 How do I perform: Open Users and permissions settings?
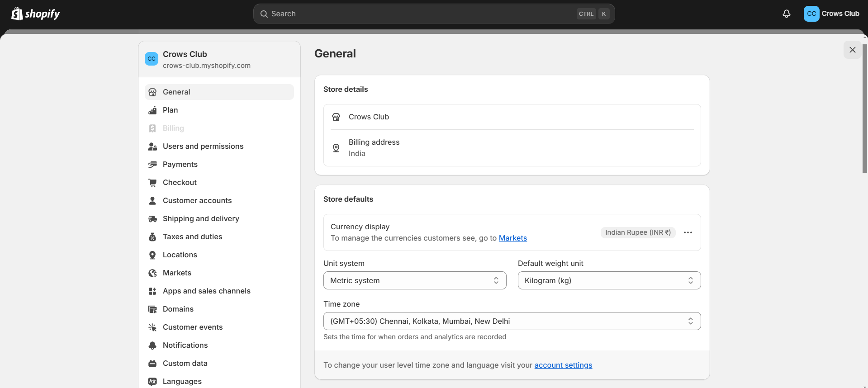[219, 146]
